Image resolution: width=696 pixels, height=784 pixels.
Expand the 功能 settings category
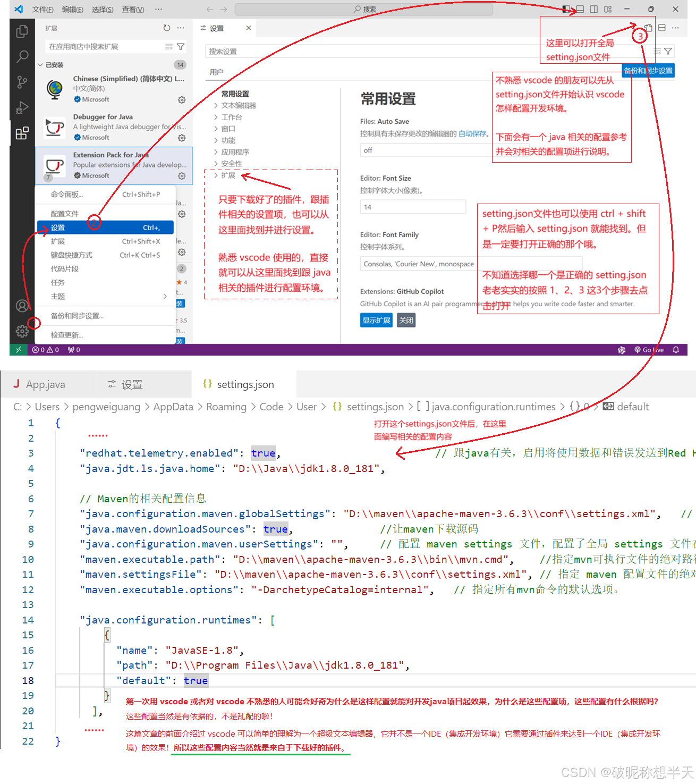(224, 140)
